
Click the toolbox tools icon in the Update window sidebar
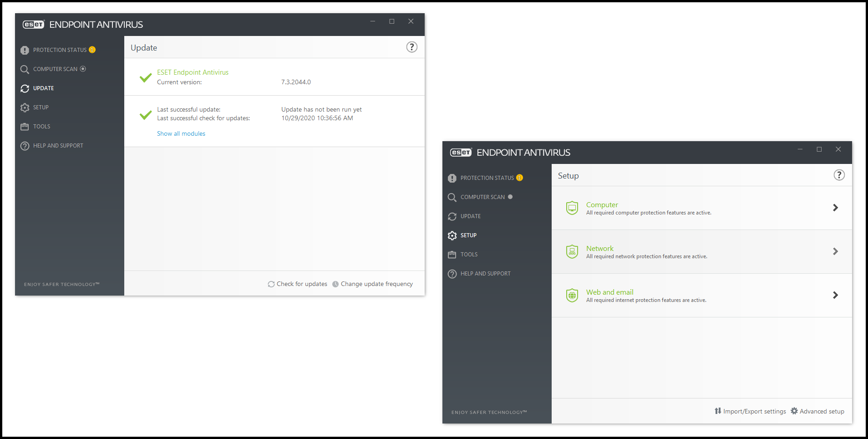coord(25,127)
